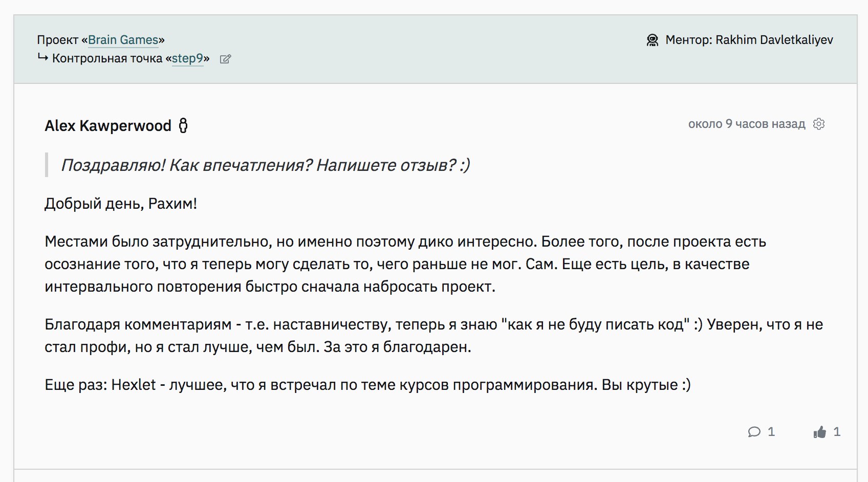Click the greeting "Добрый день, Рахим!"

121,204
